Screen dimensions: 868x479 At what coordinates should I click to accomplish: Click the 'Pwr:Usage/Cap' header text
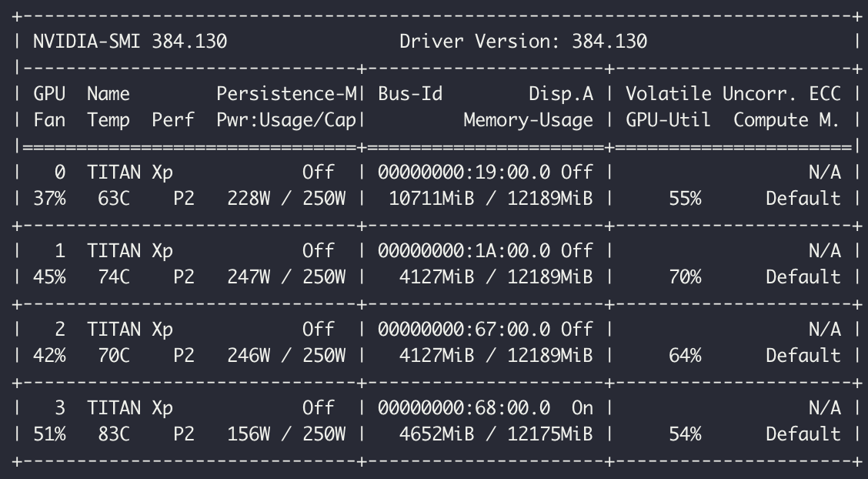click(x=286, y=120)
